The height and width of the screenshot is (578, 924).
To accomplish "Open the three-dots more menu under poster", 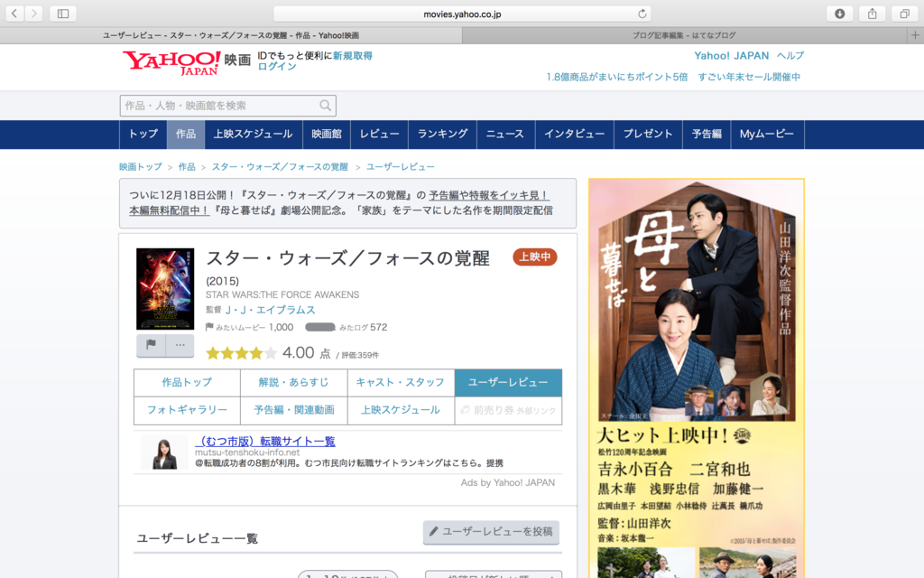I will coord(180,345).
